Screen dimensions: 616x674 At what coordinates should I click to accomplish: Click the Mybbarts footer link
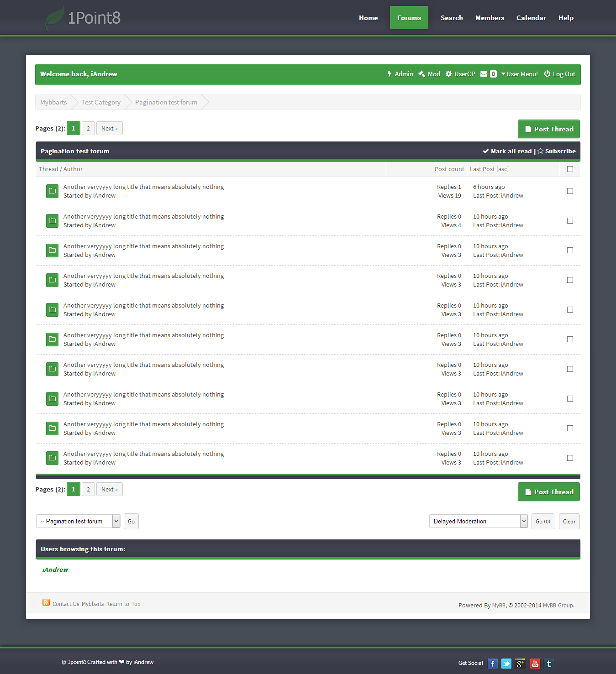point(93,604)
